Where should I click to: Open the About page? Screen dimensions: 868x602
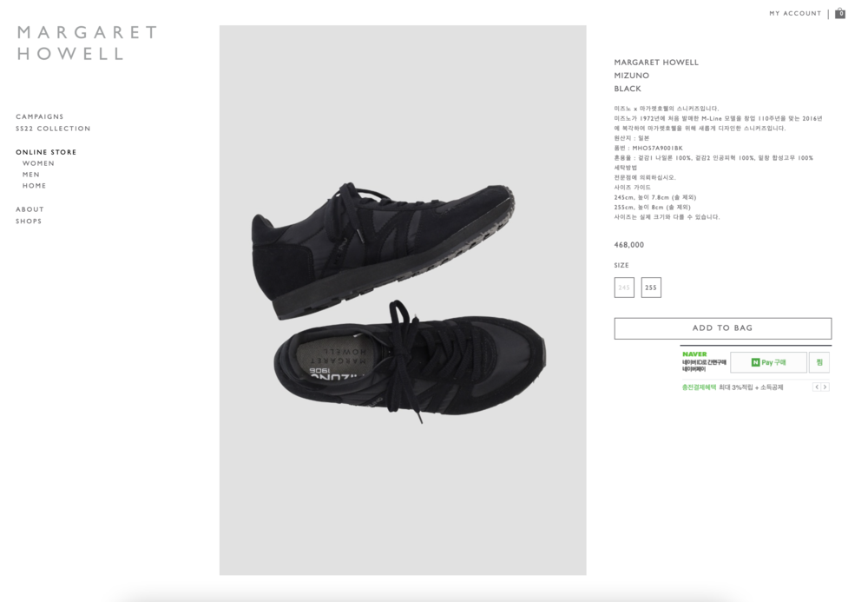pyautogui.click(x=30, y=209)
